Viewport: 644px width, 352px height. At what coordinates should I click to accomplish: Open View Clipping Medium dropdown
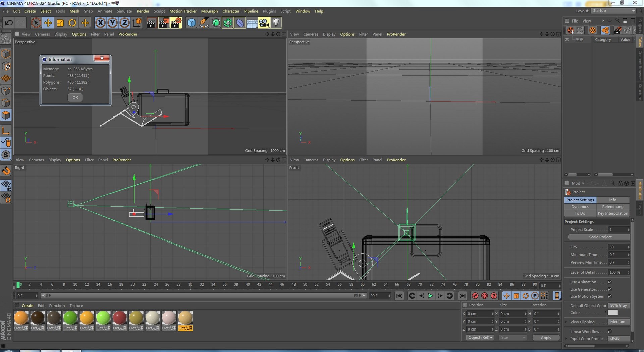[619, 322]
